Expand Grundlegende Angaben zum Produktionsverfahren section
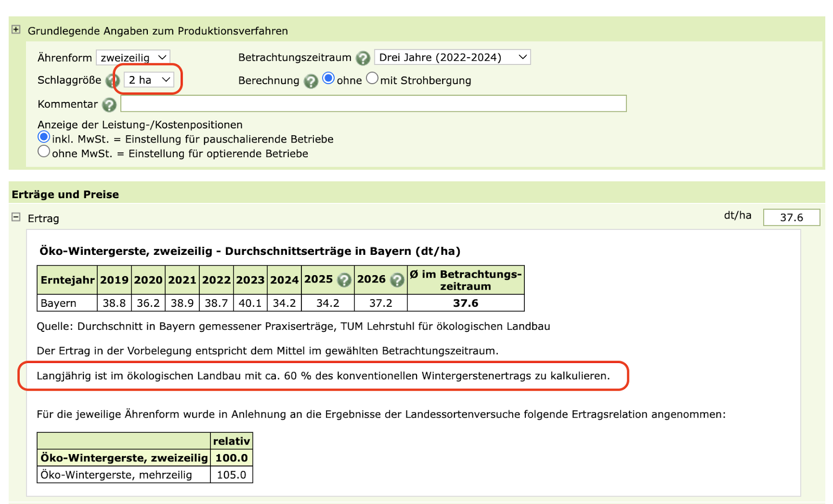The width and height of the screenshot is (833, 504). (x=16, y=30)
